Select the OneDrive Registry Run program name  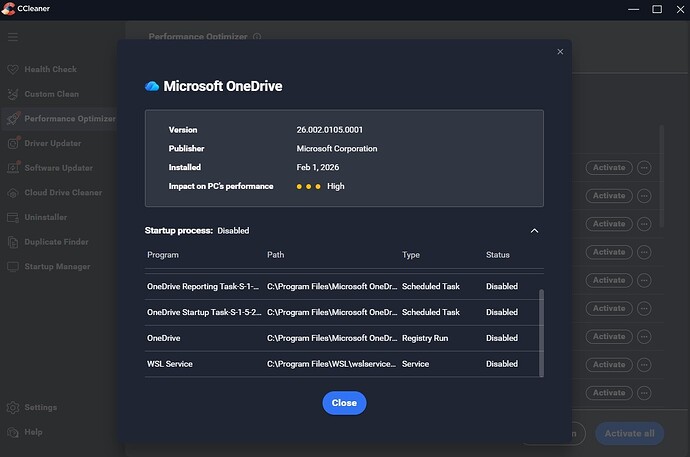pos(164,338)
